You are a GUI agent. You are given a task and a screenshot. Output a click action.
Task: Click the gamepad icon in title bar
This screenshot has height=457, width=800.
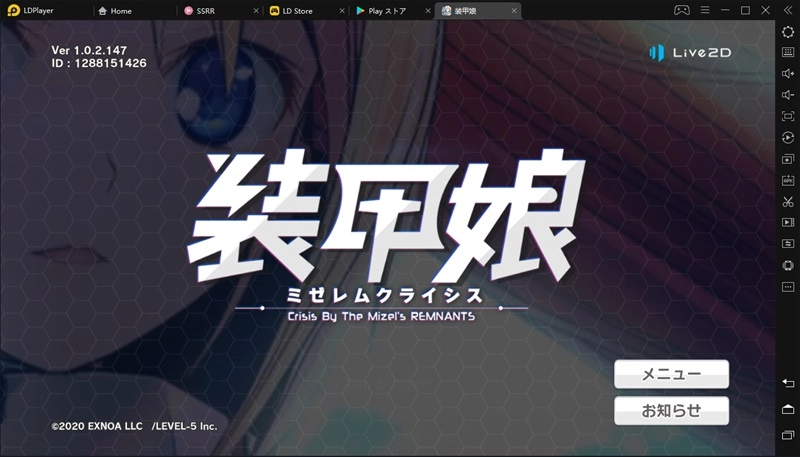pyautogui.click(x=682, y=10)
